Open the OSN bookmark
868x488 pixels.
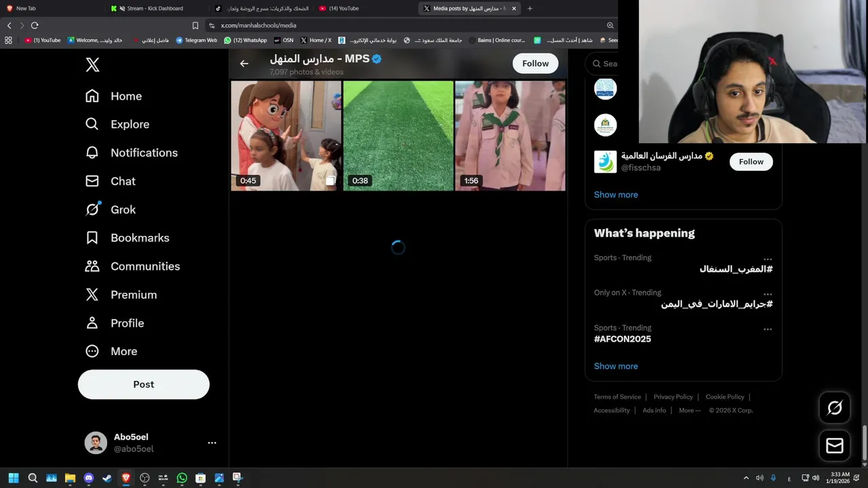283,40
